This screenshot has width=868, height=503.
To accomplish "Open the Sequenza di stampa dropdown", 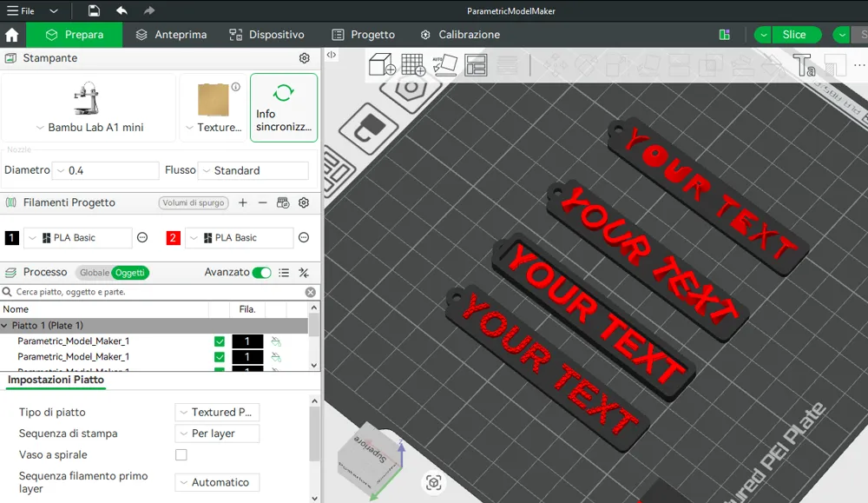I will pyautogui.click(x=217, y=434).
